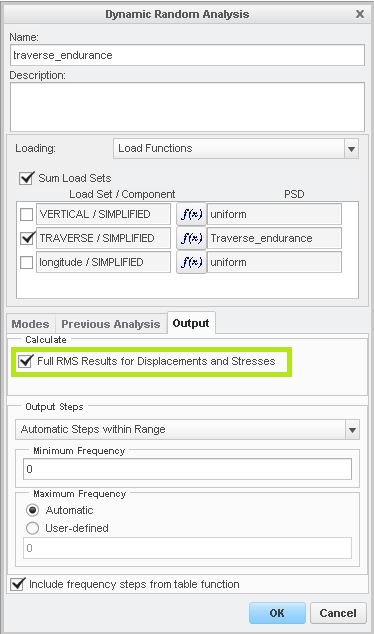
Task: Select Automatic maximum frequency radio button
Action: [32, 510]
